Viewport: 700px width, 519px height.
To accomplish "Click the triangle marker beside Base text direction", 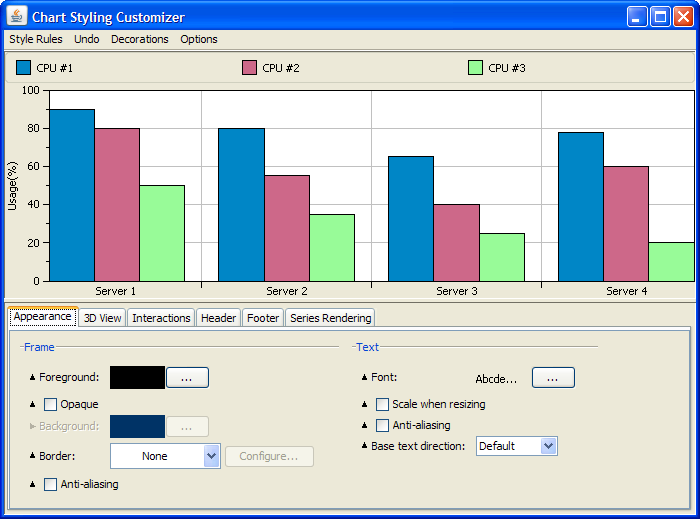I will click(364, 446).
